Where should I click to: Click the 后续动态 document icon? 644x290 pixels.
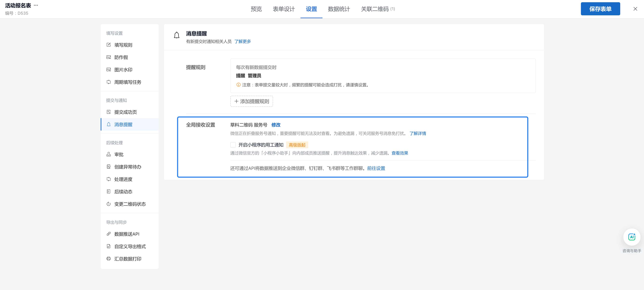[x=108, y=191]
